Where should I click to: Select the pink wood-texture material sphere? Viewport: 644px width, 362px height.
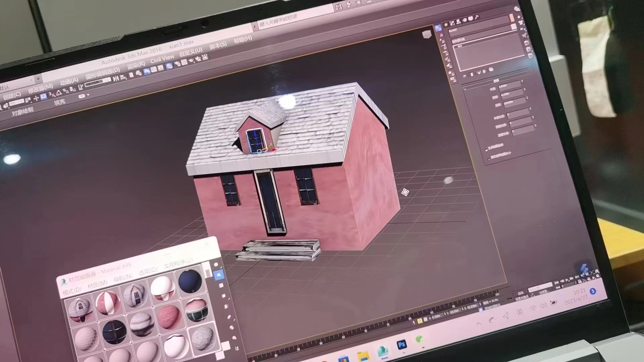click(169, 317)
